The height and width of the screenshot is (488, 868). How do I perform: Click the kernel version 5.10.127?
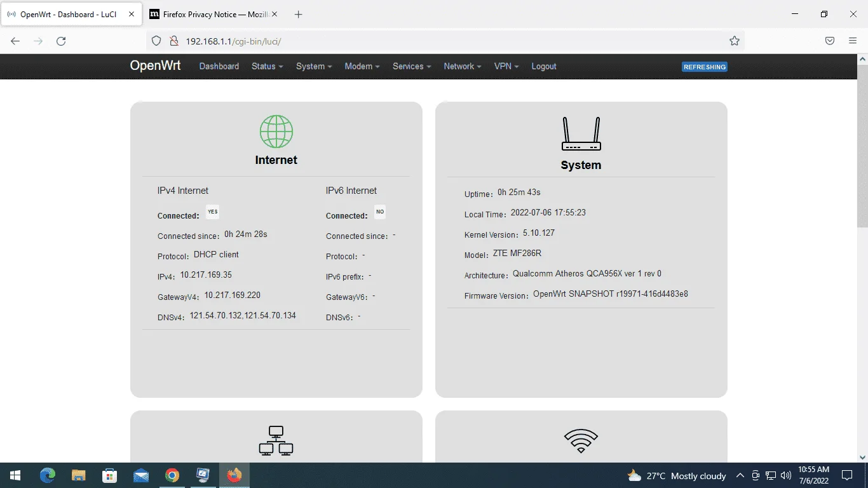pos(539,233)
